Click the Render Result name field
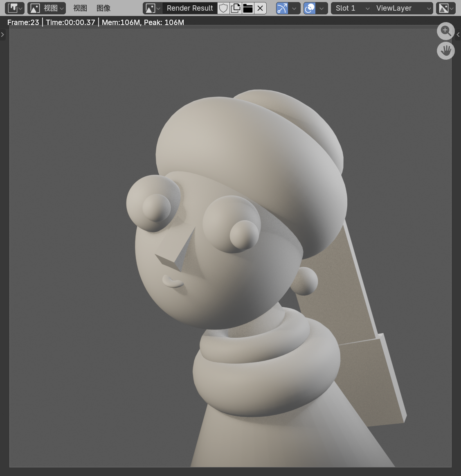The height and width of the screenshot is (476, 461). coord(190,8)
